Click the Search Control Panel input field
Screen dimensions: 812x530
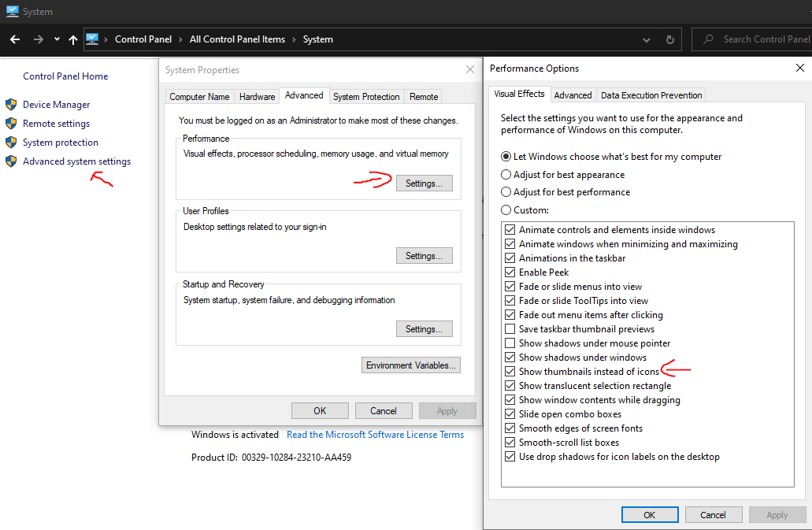click(764, 39)
